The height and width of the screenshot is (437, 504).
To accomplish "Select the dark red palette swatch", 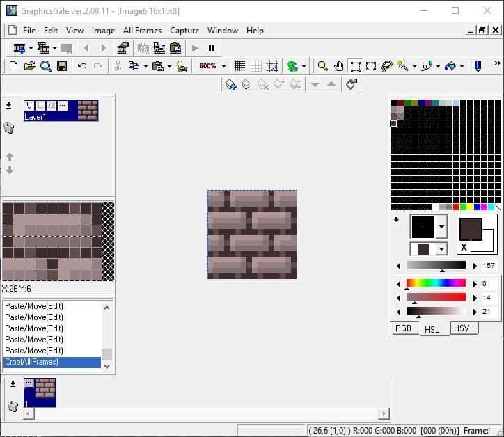I will point(400,102).
